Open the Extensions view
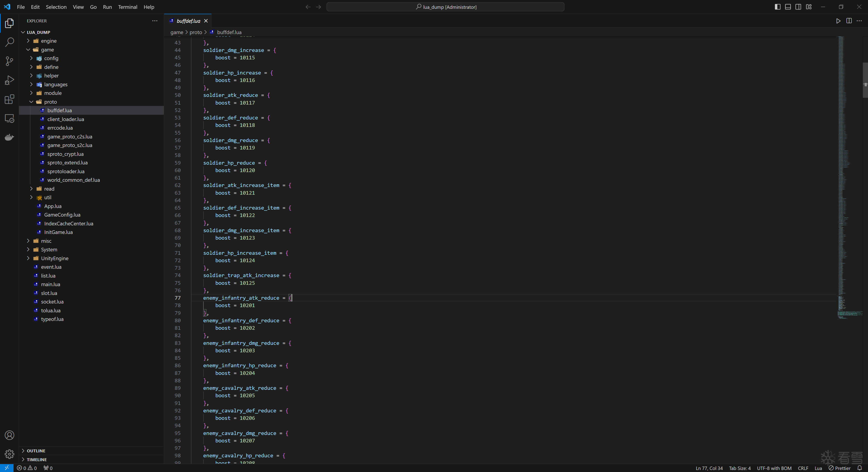 [9, 99]
